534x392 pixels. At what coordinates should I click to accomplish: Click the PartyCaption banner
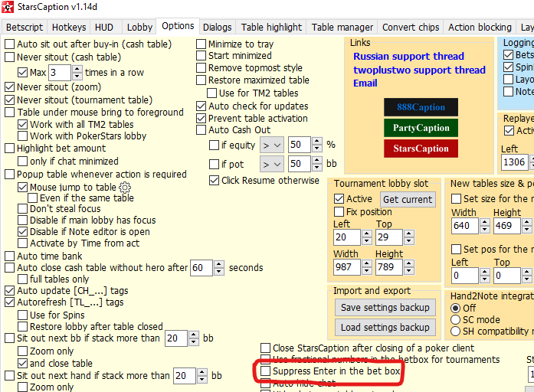point(421,128)
